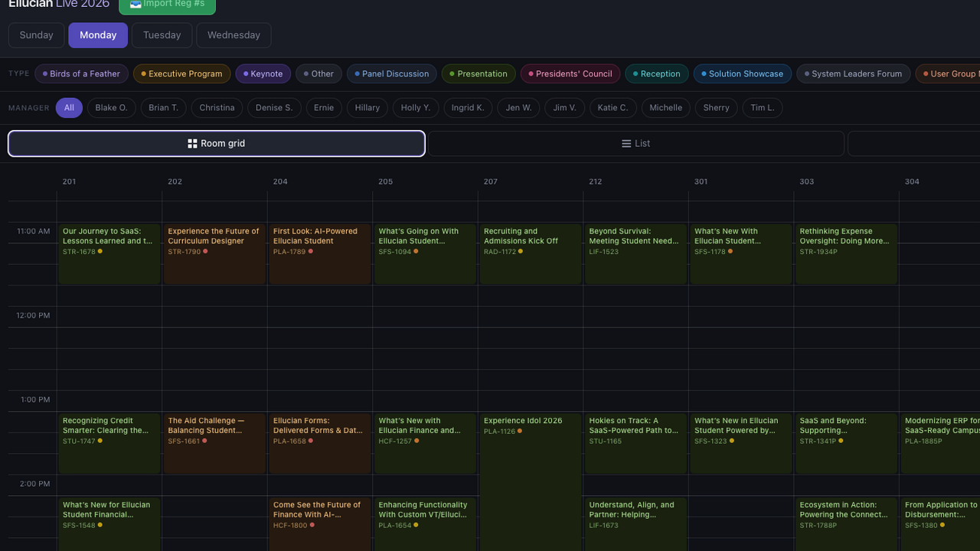
Task: Open Recognizing Credit Smarter session STU-1747
Action: coord(109,443)
